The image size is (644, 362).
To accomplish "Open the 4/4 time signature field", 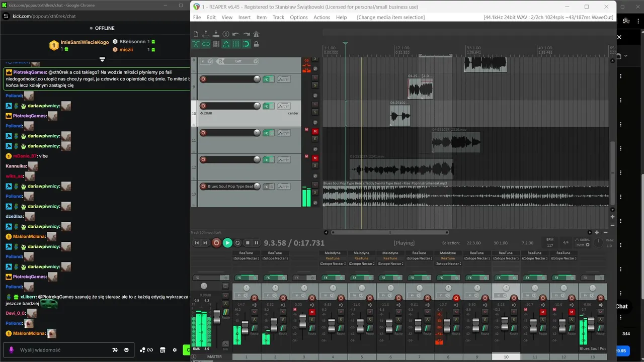I will [x=566, y=242].
